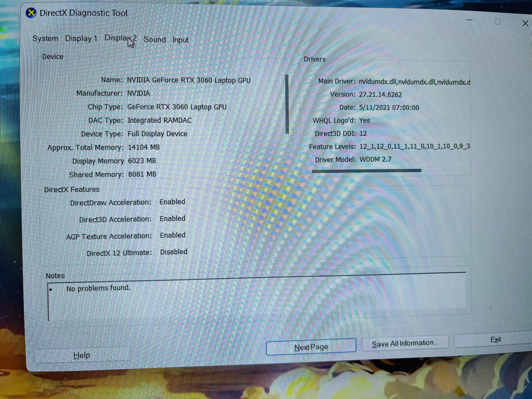
Task: Click the Help button
Action: (x=82, y=355)
